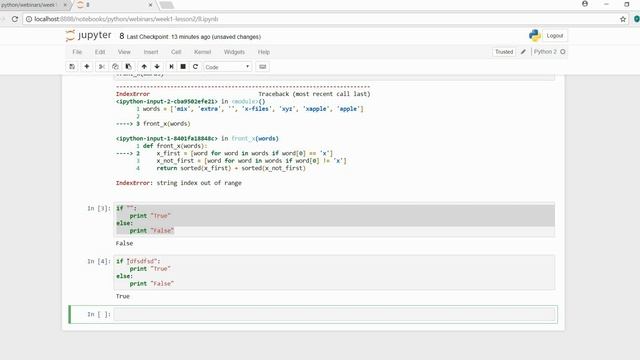Bookmark this page with the star

(623, 19)
